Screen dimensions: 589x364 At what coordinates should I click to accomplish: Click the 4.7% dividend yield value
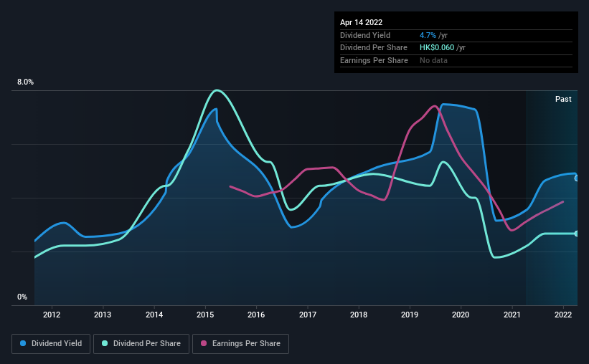(428, 35)
